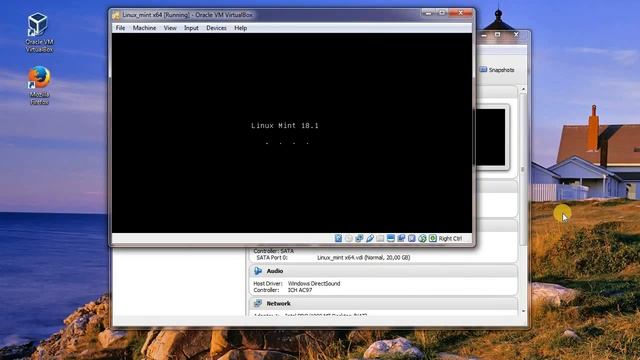Click the Snapshots button in VirtualBox Manager

point(497,70)
